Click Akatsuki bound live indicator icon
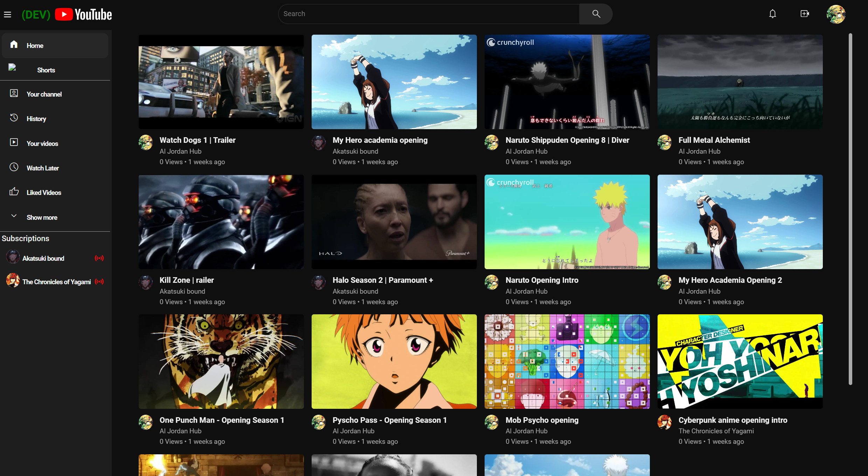The width and height of the screenshot is (868, 476). (x=99, y=258)
